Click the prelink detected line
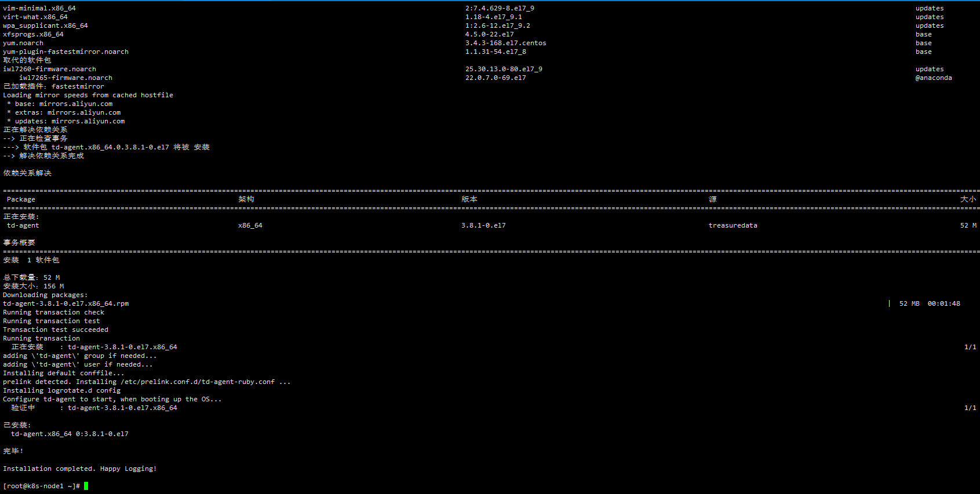Screen dimensions: 980x494 coord(147,382)
